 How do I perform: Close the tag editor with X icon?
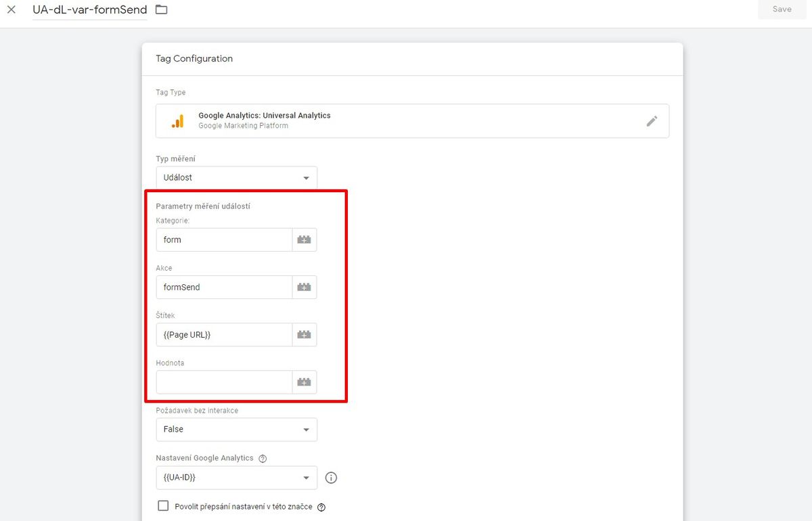point(12,9)
